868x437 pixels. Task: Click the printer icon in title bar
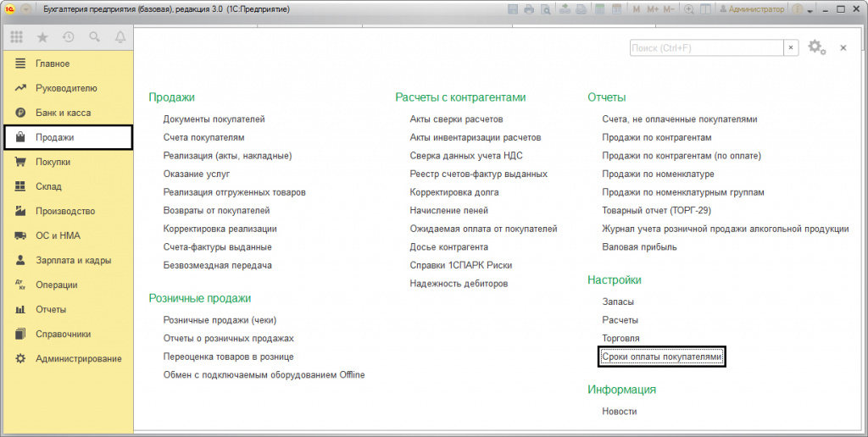point(529,9)
